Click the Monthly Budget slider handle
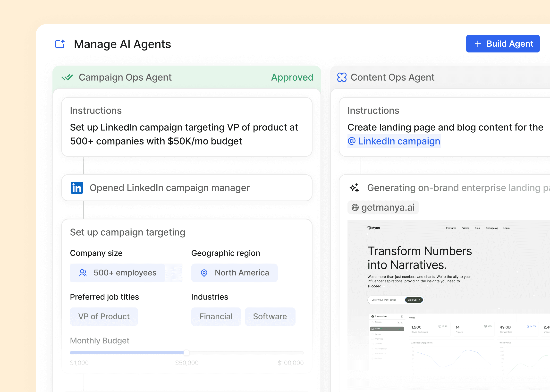The width and height of the screenshot is (550, 392). point(186,352)
